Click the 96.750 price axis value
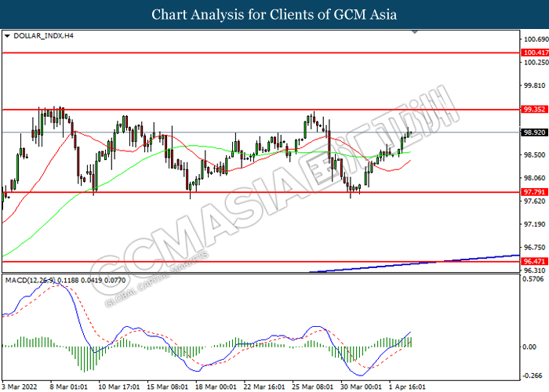This screenshot has height=392, width=549. 534,247
